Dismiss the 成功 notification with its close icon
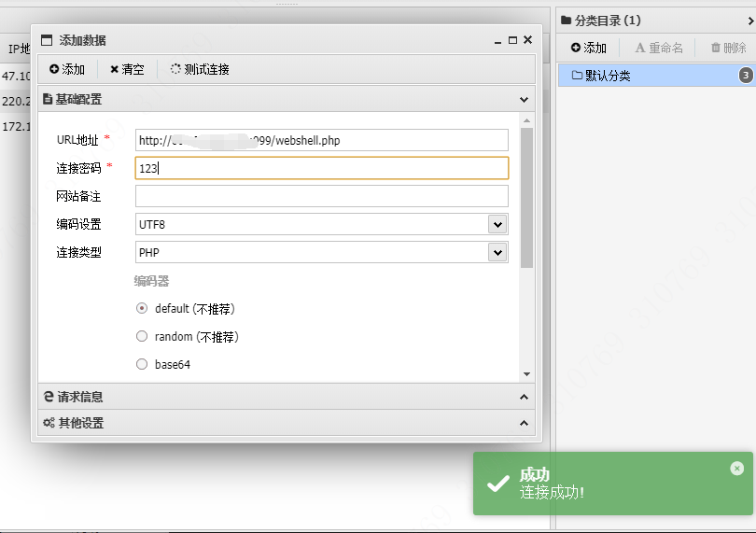The height and width of the screenshot is (533, 756). pyautogui.click(x=736, y=469)
